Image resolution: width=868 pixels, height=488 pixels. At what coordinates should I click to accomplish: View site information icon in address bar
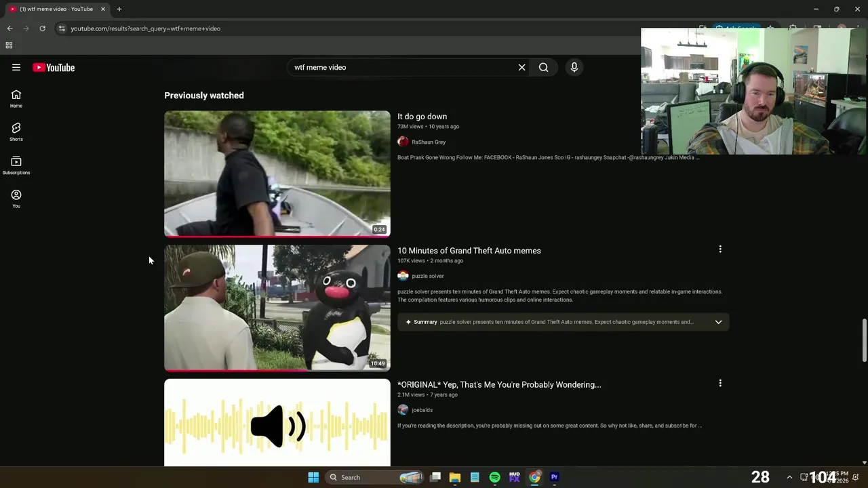[x=62, y=28]
